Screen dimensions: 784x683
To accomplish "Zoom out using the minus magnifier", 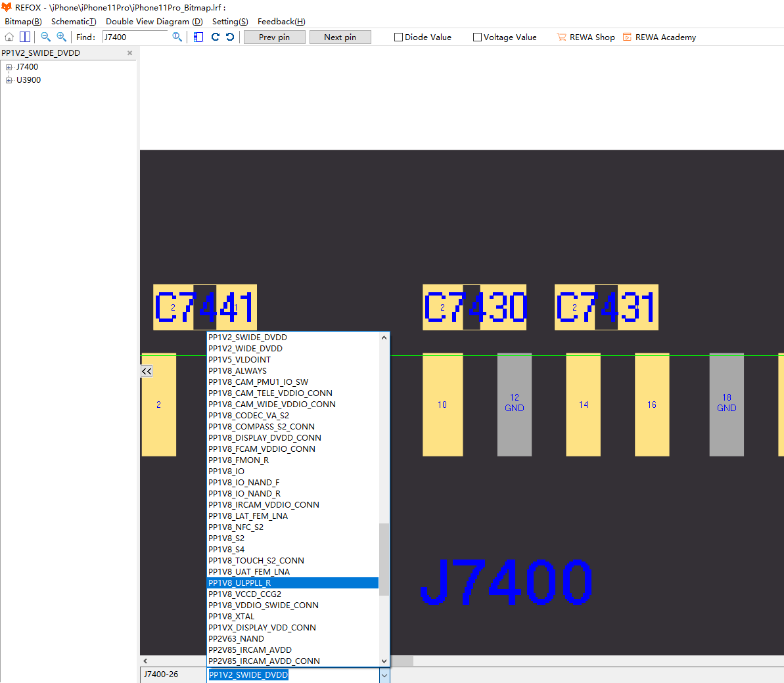I will [45, 37].
